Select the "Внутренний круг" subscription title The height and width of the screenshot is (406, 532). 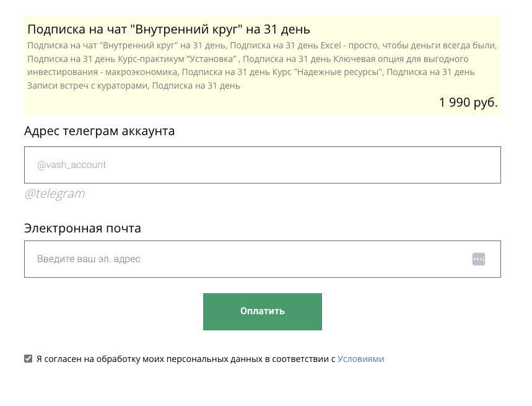168,29
